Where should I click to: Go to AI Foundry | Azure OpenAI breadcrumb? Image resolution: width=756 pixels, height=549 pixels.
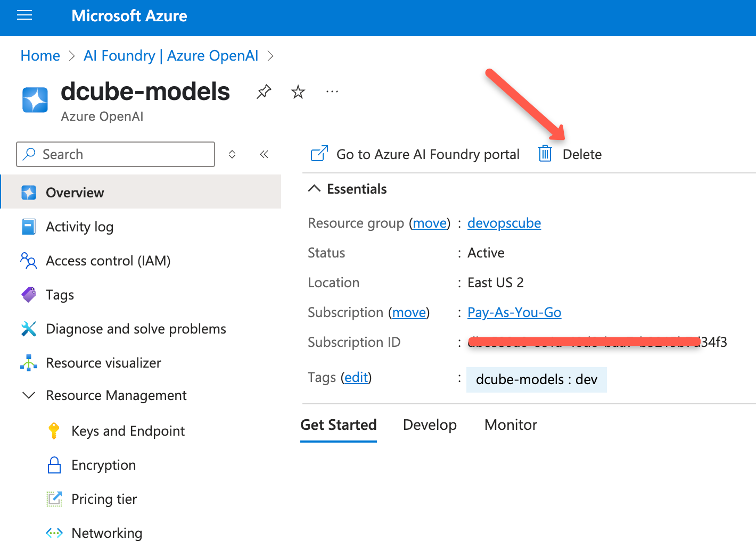coord(171,55)
